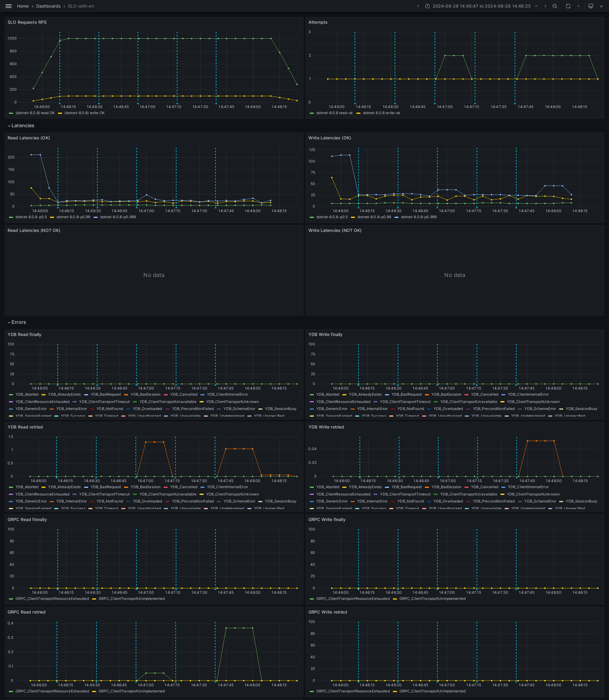609x700 pixels.
Task: Open the GRPC Read finnally panel menu
Action: click(27, 520)
